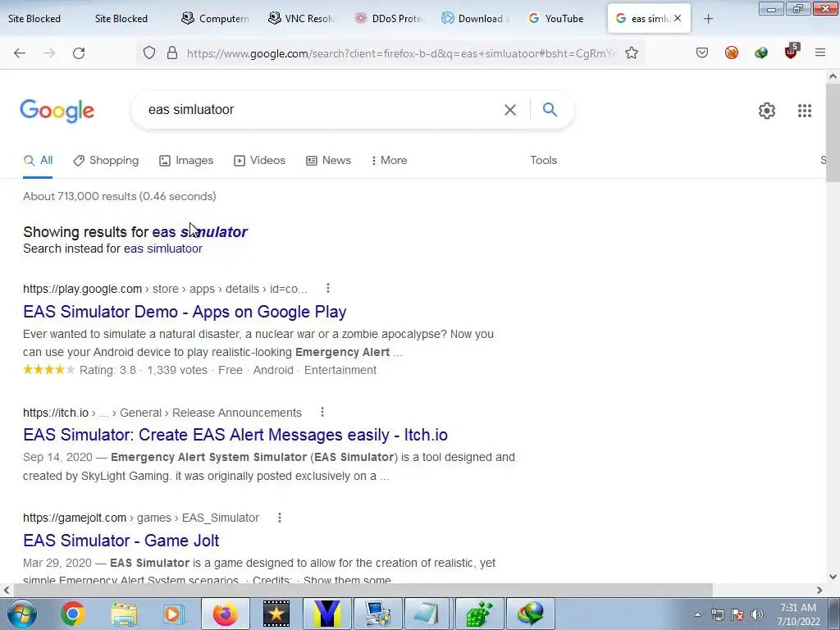Click the corrected eas simulator link
Screen dimensions: 840x630
(200, 232)
